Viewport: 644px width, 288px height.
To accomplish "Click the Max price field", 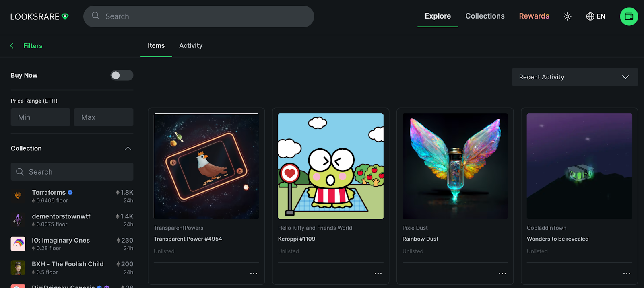I will 103,117.
